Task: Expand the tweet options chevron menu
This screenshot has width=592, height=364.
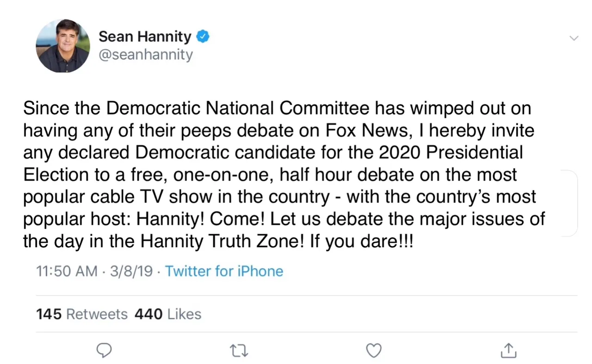Action: [x=573, y=38]
